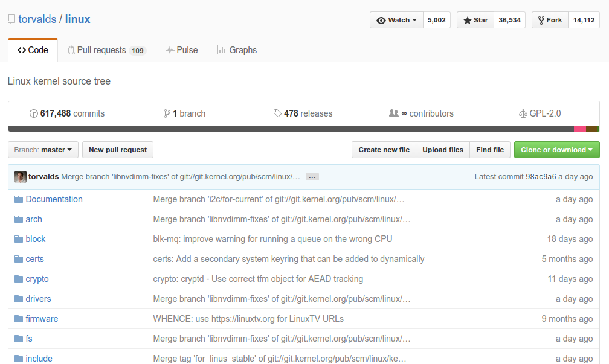Open the firmware folder name link
The image size is (609, 364).
pos(42,319)
